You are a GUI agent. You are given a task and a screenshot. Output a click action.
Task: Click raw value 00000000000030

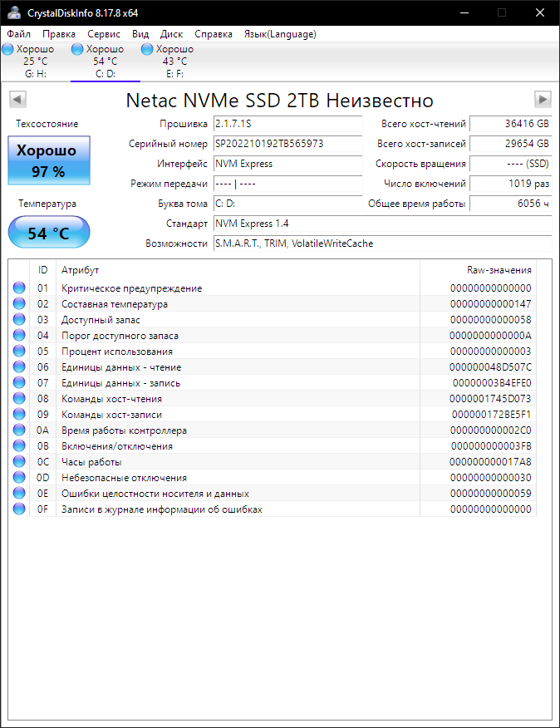coord(491,478)
